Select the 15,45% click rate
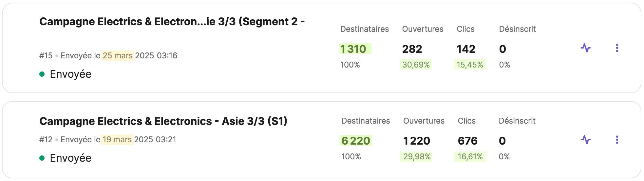Viewport: 644px width, 181px height. [470, 65]
